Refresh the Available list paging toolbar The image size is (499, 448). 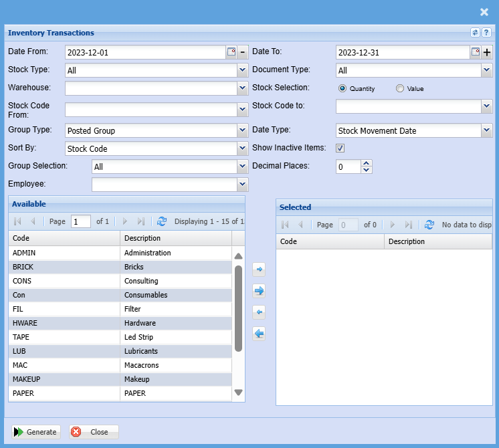[162, 221]
